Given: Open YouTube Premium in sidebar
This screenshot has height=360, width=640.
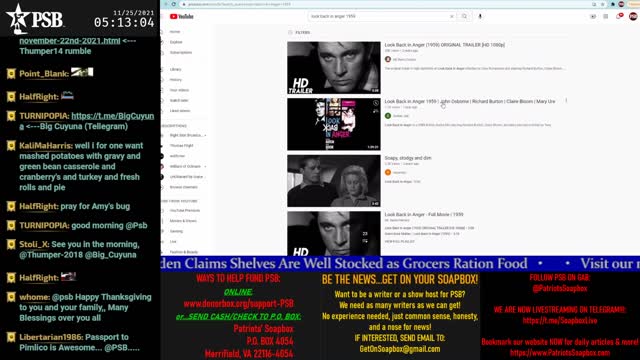Looking at the screenshot, I should [184, 211].
